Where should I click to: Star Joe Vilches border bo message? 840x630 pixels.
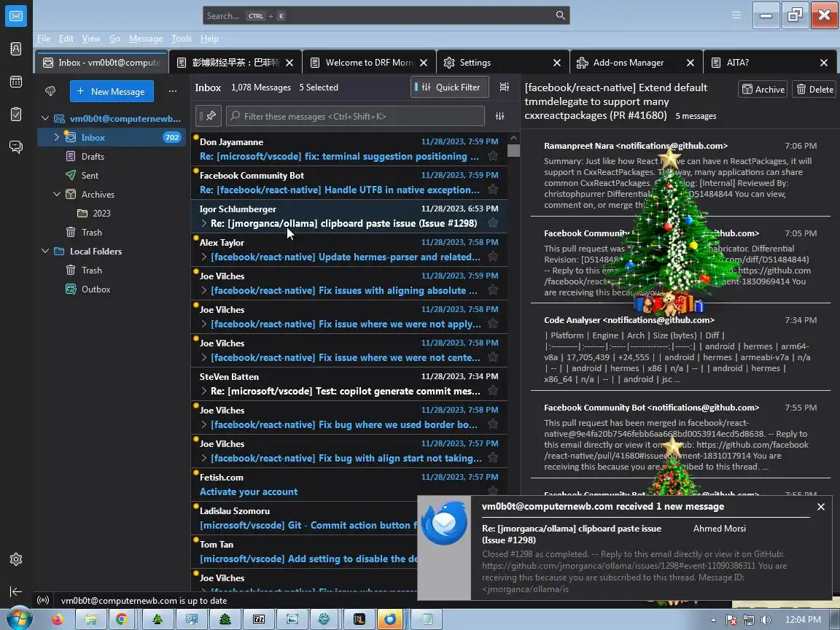click(x=493, y=424)
